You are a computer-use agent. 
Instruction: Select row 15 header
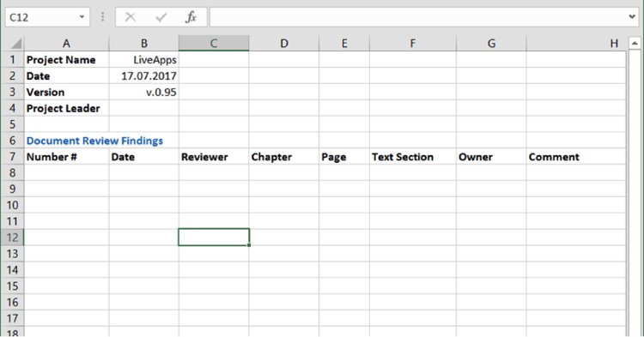coord(12,286)
